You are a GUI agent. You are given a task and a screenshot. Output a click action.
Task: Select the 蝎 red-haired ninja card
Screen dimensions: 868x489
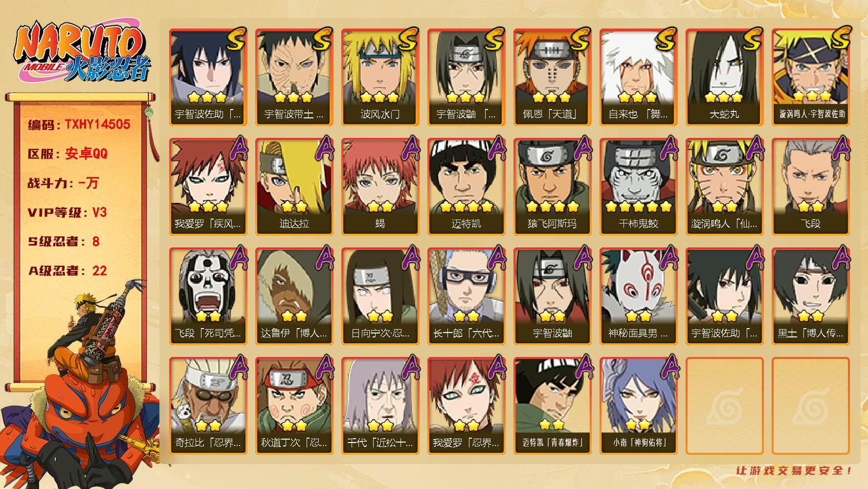tap(380, 186)
